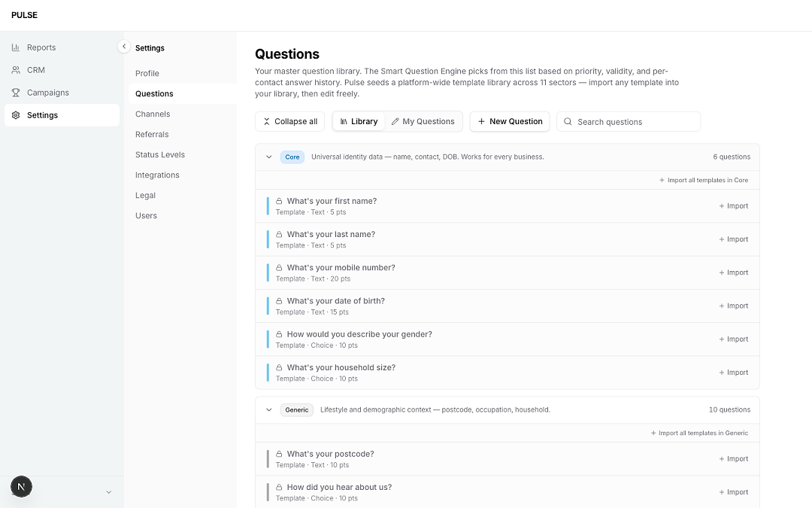Collapse the Core question group
The width and height of the screenshot is (812, 508).
point(268,157)
